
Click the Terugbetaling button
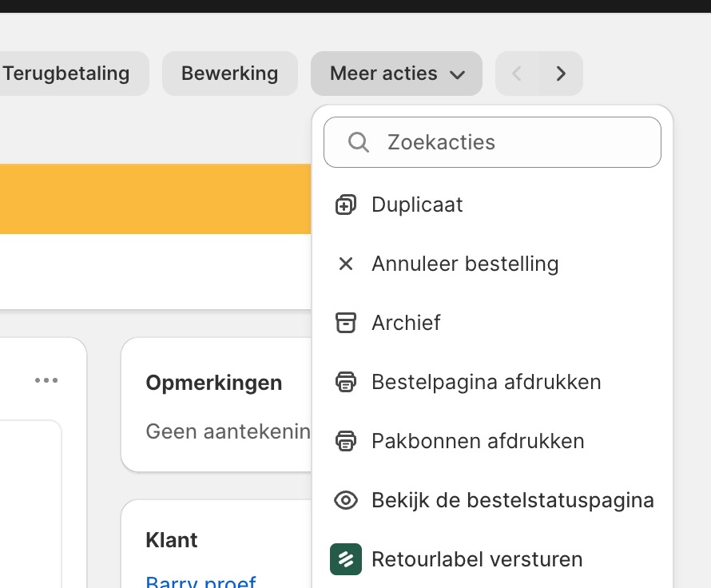66,73
